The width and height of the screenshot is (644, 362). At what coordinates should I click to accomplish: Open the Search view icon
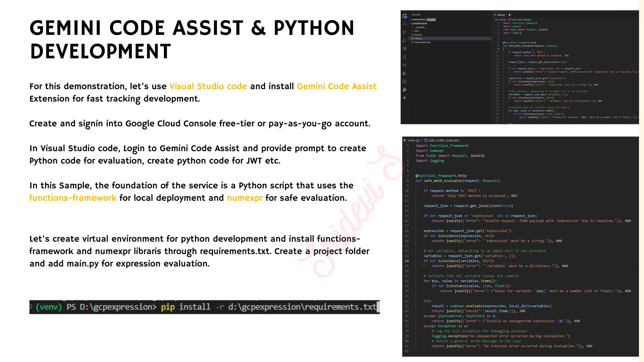[405, 24]
